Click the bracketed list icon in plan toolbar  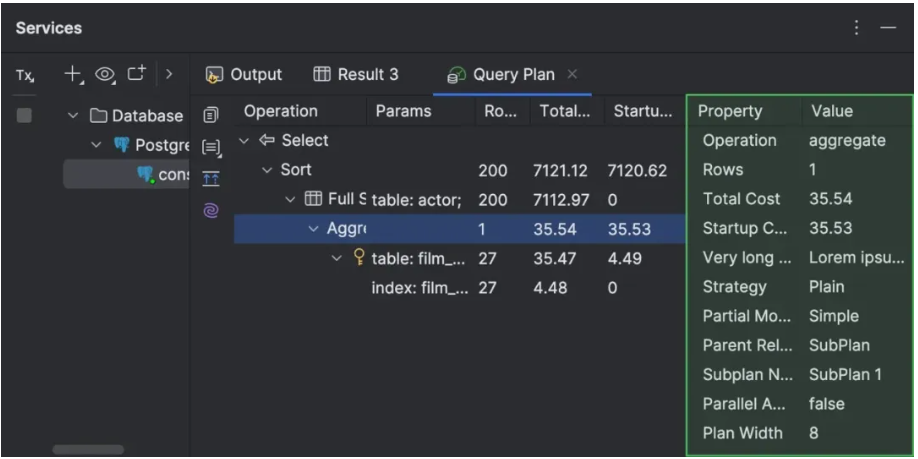[212, 146]
